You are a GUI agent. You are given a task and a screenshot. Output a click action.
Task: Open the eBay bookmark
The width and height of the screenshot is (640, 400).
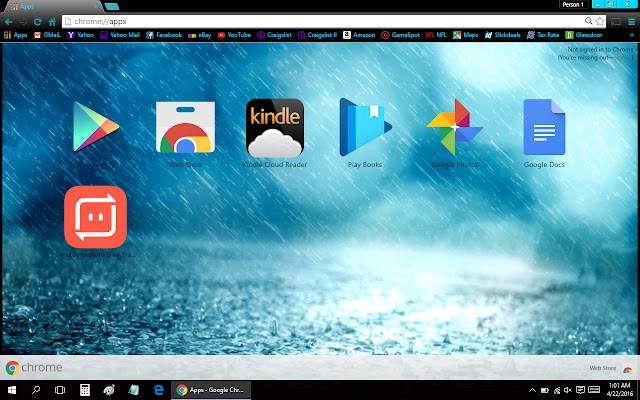pos(199,35)
